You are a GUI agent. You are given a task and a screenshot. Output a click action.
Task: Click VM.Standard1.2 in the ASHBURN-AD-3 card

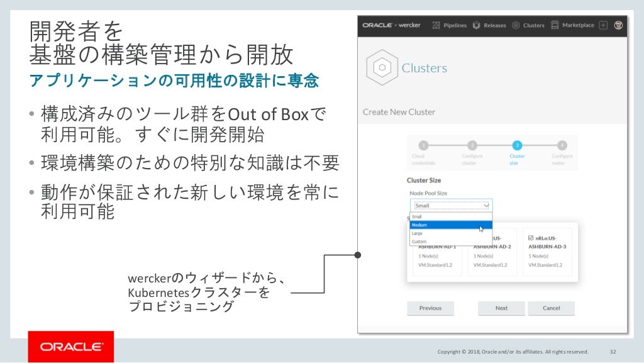545,265
